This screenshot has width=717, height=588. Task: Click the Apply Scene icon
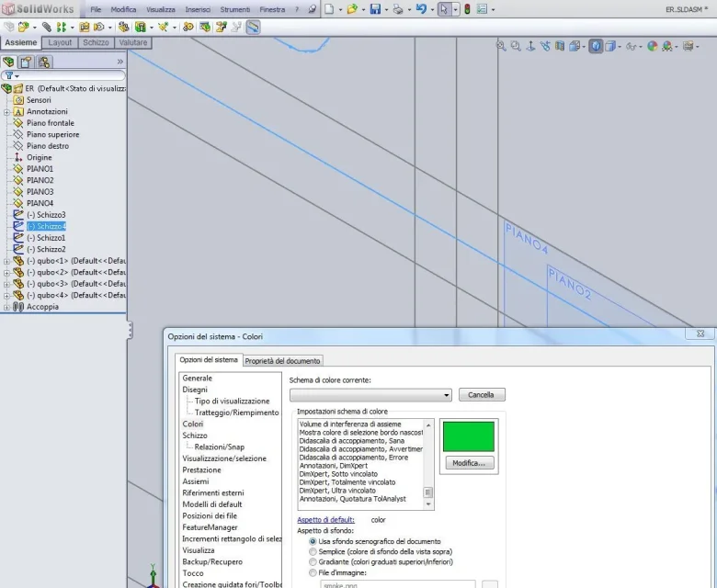[667, 46]
